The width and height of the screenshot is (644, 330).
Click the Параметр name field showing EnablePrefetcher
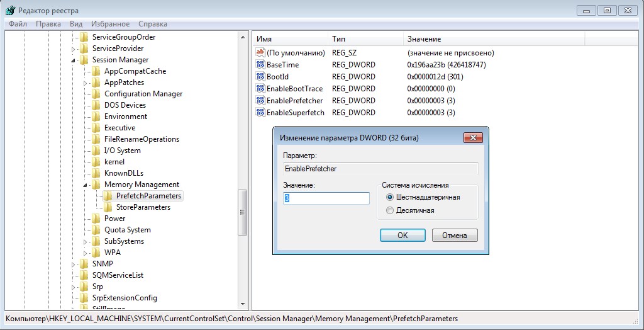click(380, 169)
